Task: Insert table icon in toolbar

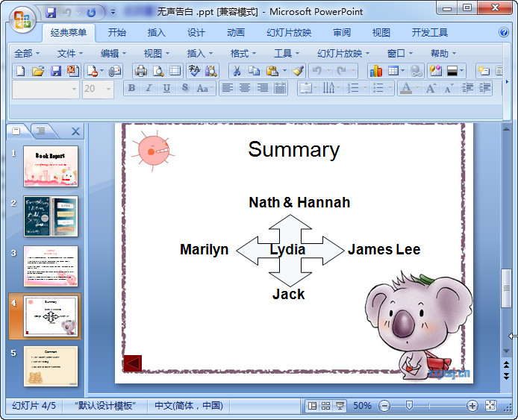Action: coord(393,71)
